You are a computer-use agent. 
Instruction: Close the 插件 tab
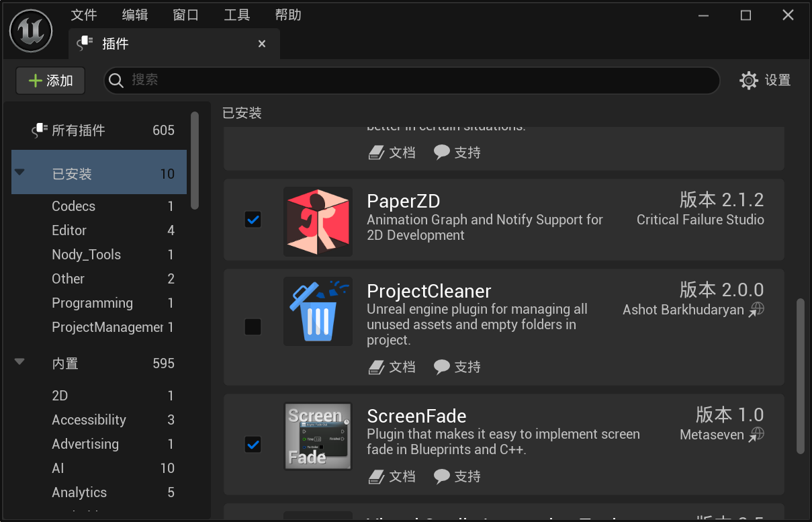262,44
